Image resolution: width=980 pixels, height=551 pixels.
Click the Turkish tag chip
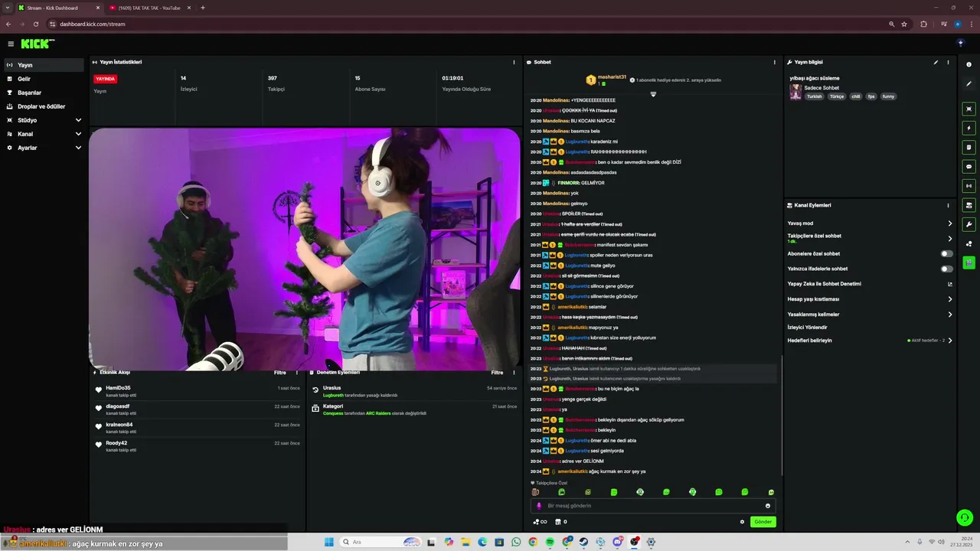pos(814,96)
